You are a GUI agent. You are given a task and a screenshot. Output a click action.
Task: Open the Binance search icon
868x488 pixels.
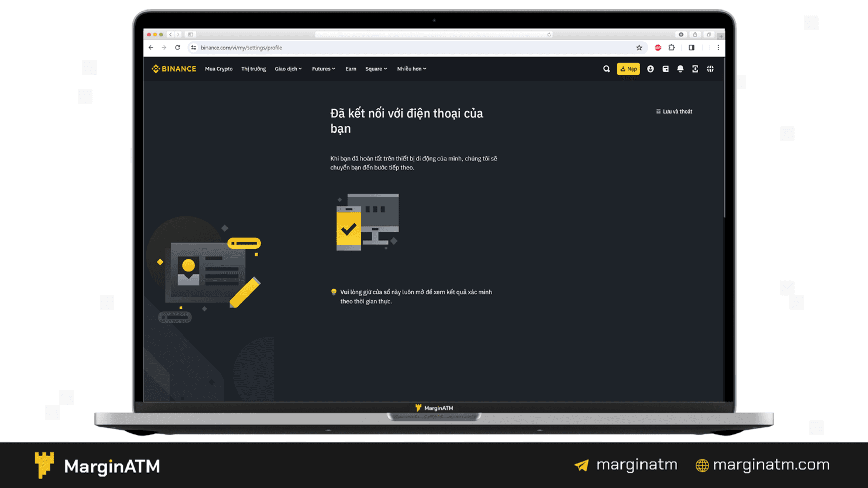pyautogui.click(x=606, y=69)
